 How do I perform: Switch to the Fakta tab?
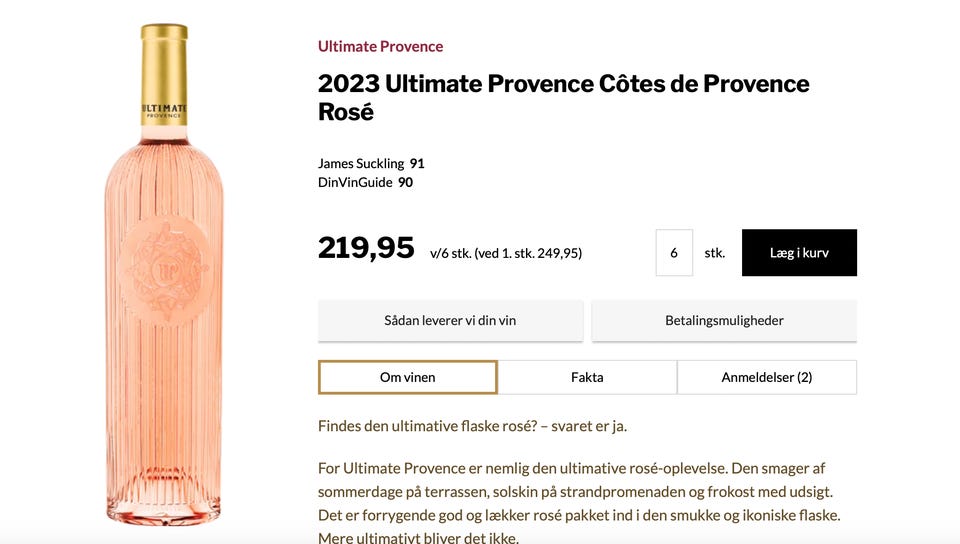pyautogui.click(x=587, y=377)
